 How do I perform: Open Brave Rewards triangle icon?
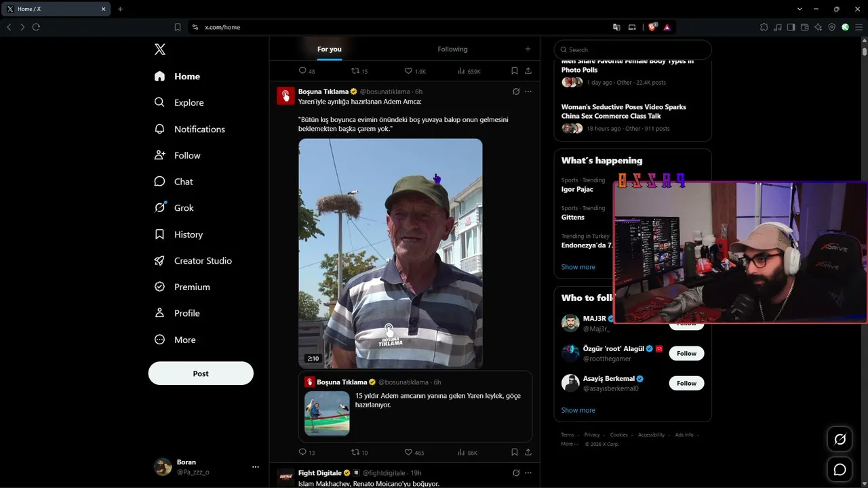pos(667,27)
